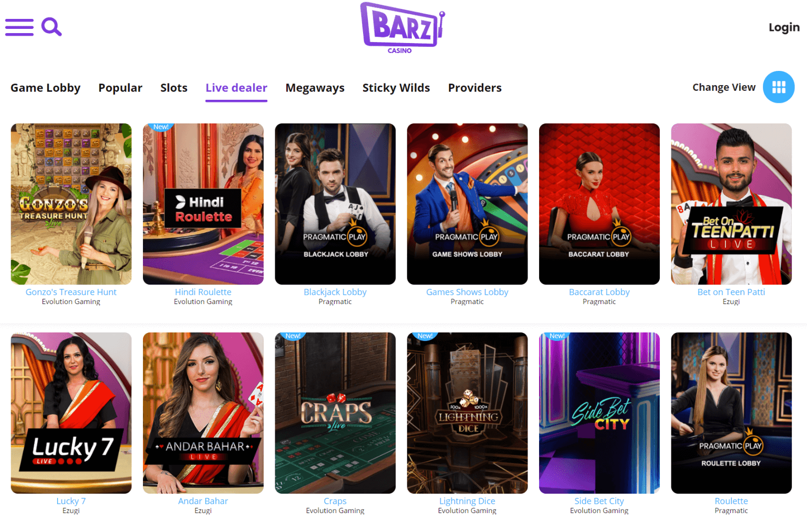The height and width of the screenshot is (532, 807).
Task: Open the Slots category tab
Action: point(174,88)
